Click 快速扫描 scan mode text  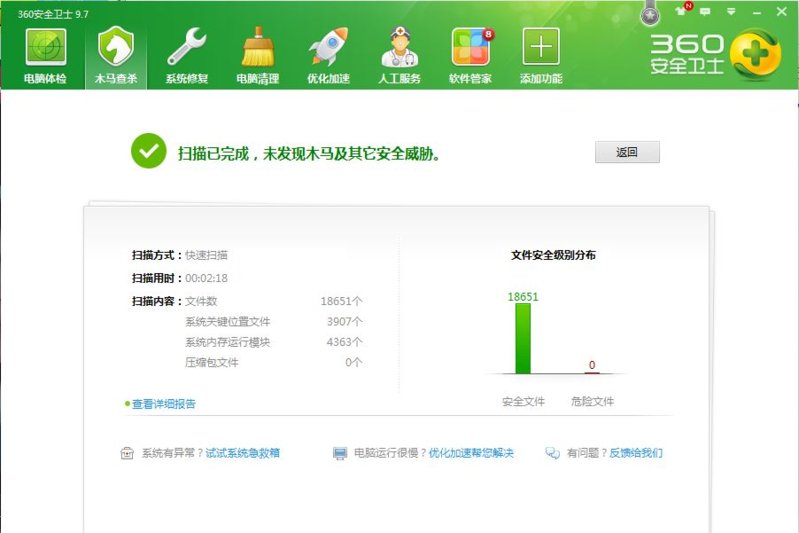tap(206, 255)
